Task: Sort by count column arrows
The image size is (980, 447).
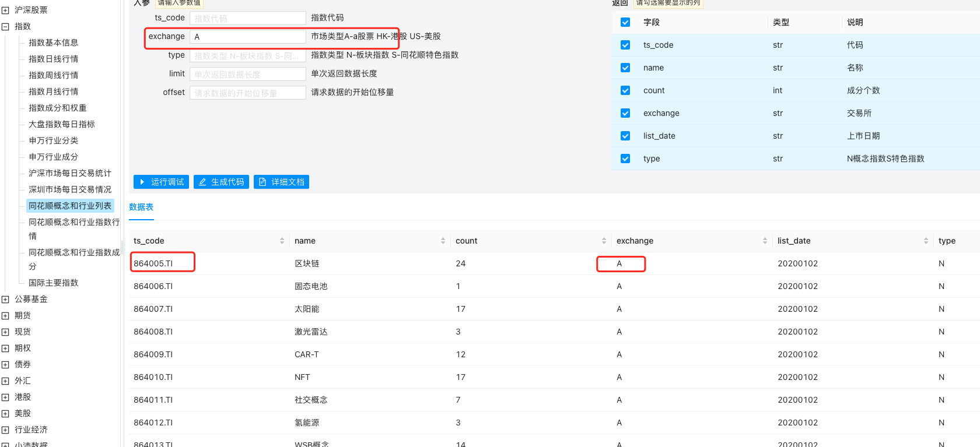Action: coord(604,241)
